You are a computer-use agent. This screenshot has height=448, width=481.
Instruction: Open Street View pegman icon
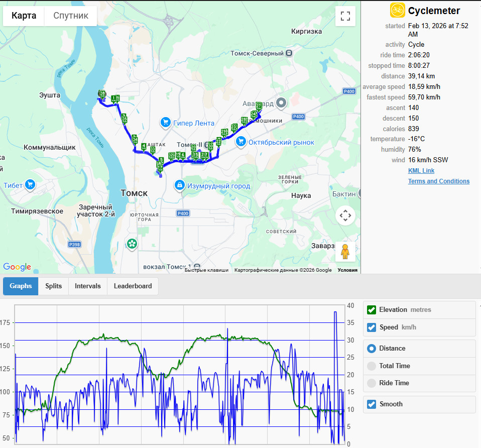point(345,252)
